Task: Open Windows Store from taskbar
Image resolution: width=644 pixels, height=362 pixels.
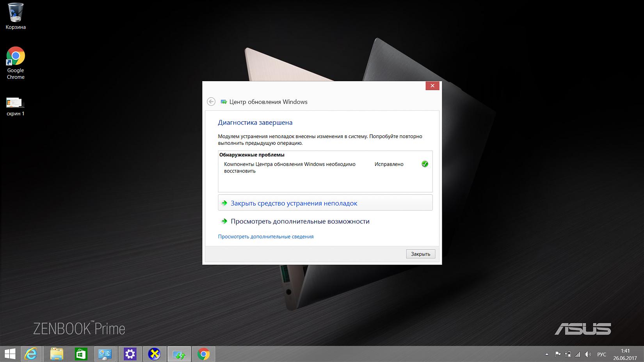Action: pyautogui.click(x=81, y=354)
